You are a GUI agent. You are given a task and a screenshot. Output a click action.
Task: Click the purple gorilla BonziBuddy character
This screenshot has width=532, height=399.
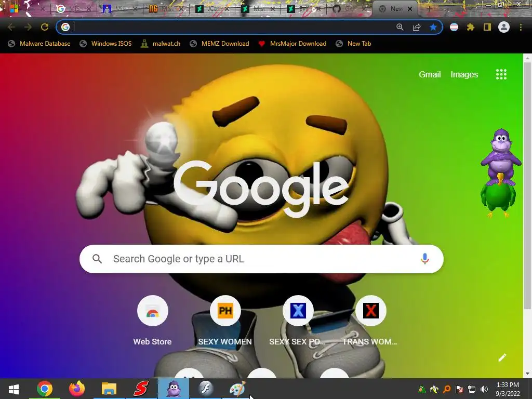(x=500, y=157)
